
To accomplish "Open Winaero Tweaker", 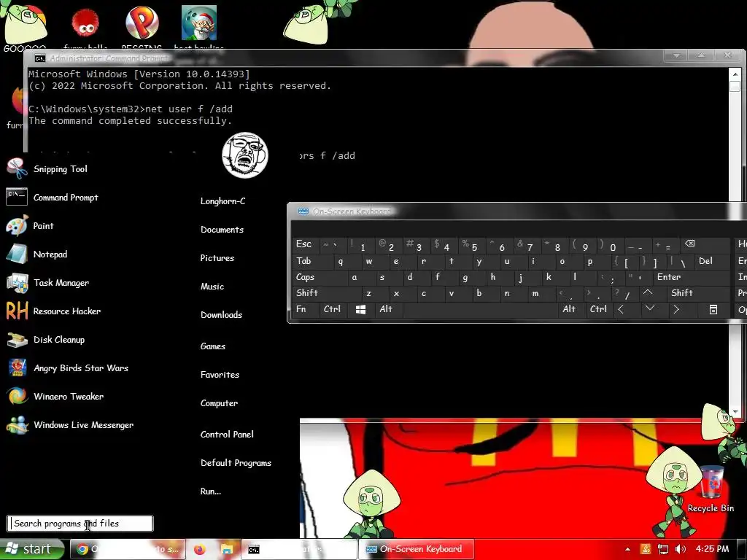I will tap(55, 396).
